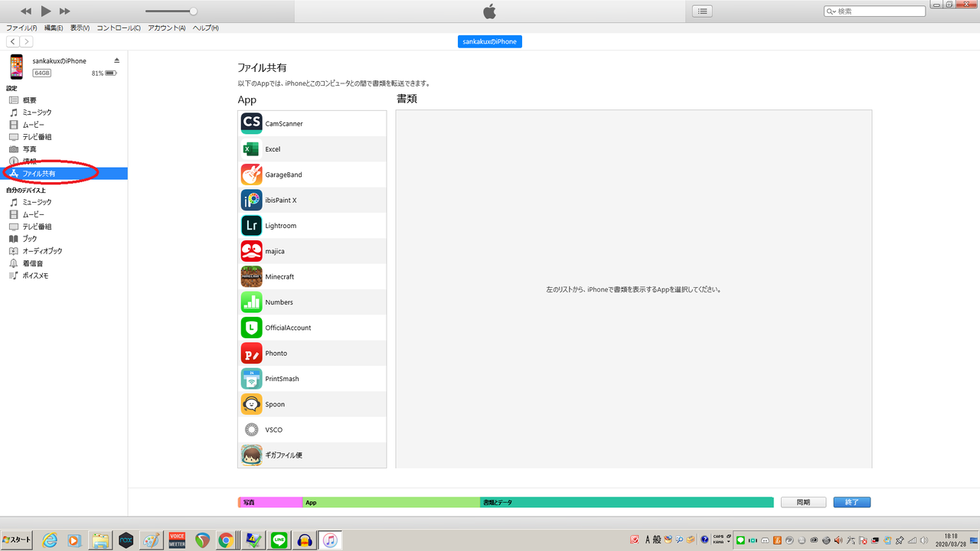The height and width of the screenshot is (551, 980).
Task: Click the 終了 done button
Action: (852, 502)
